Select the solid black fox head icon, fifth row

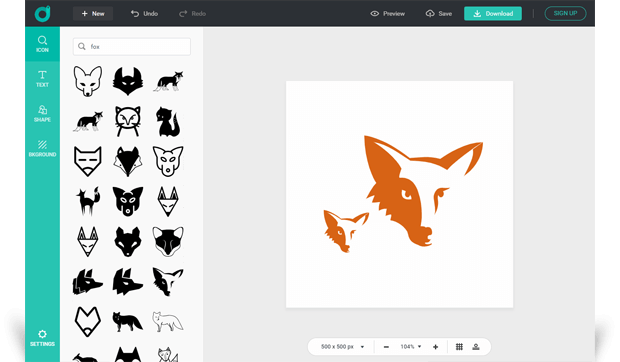[x=128, y=241]
